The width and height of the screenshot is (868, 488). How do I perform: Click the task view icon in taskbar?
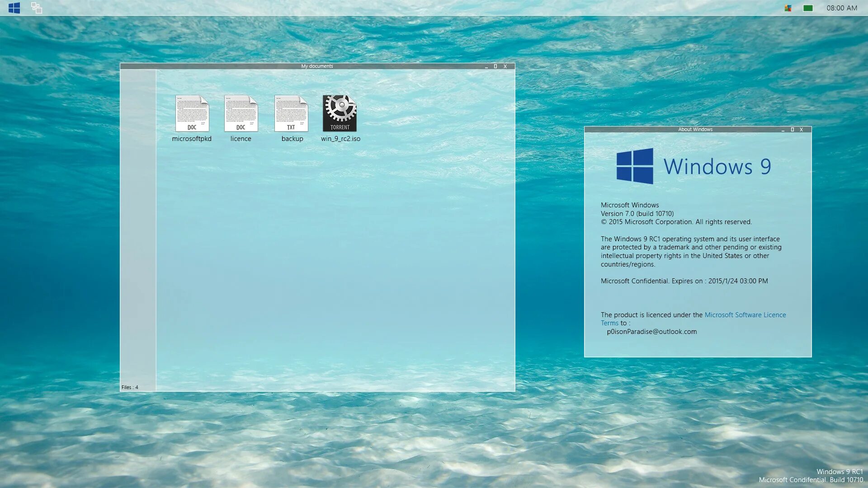point(37,8)
